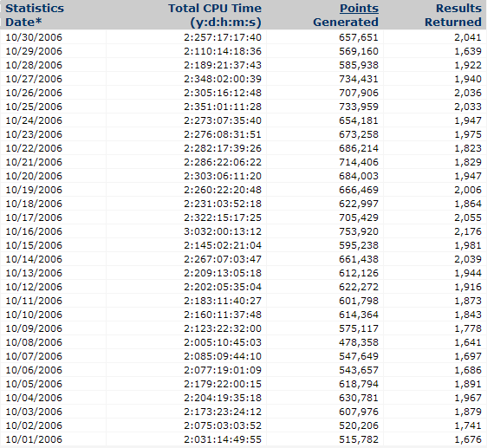Click CPU time 2:348:02:00:39
This screenshot has height=448, width=487.
tap(223, 79)
